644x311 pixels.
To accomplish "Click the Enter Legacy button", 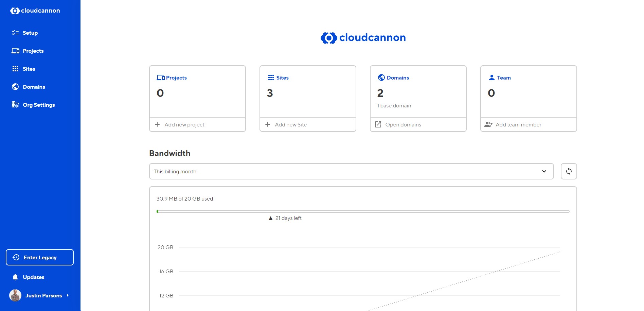I will click(40, 257).
